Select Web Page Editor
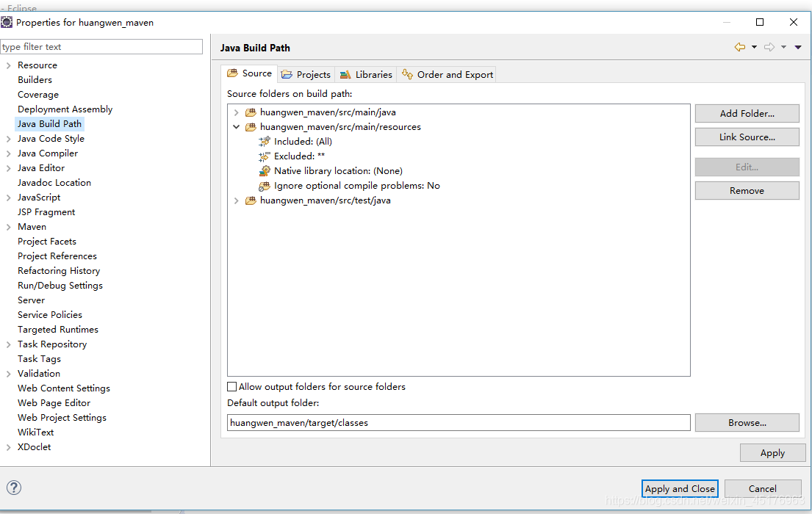This screenshot has height=514, width=812. coord(54,402)
